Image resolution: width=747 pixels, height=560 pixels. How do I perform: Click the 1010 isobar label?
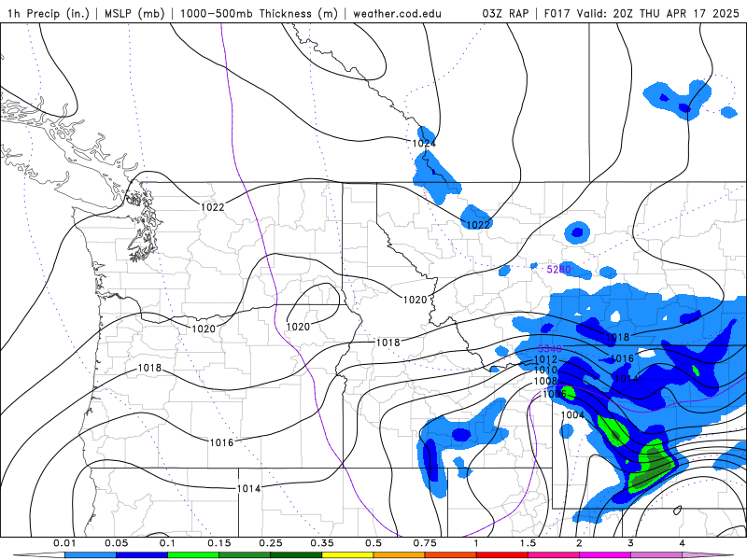[x=545, y=370]
